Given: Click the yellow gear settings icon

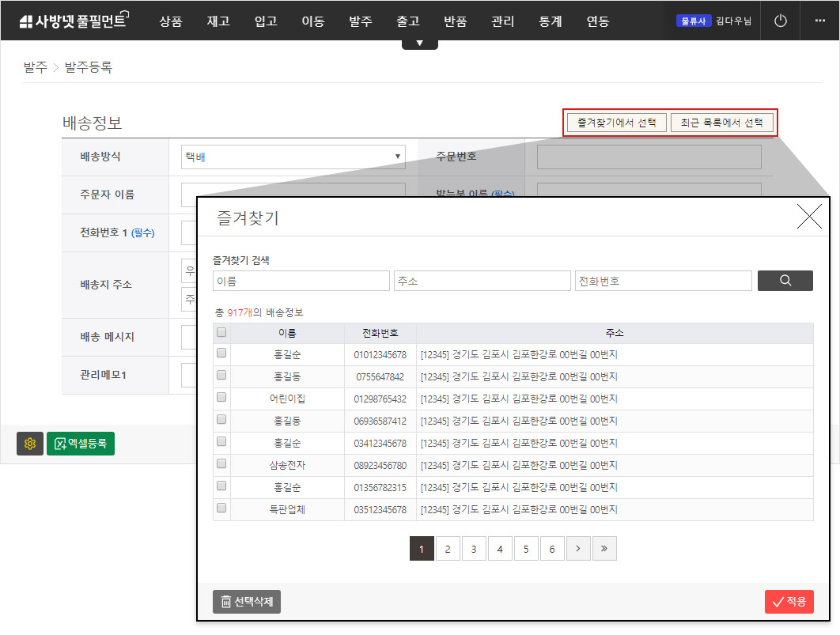Looking at the screenshot, I should click(30, 444).
